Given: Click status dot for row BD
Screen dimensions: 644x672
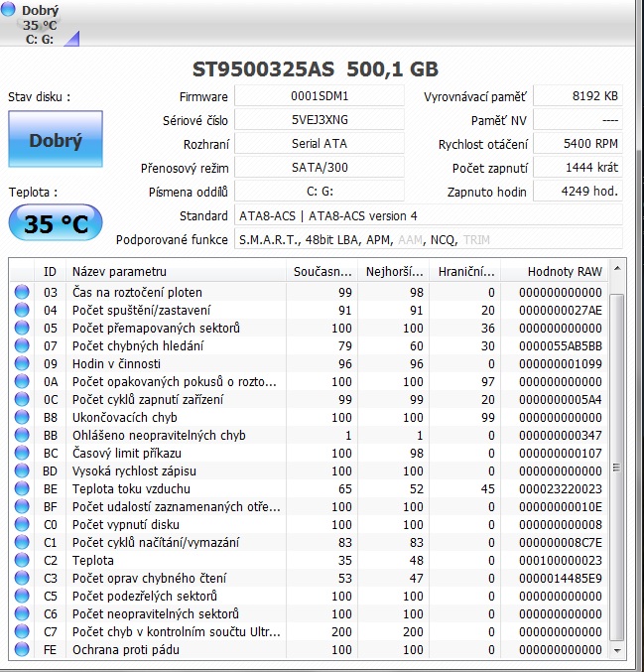Looking at the screenshot, I should point(22,470).
